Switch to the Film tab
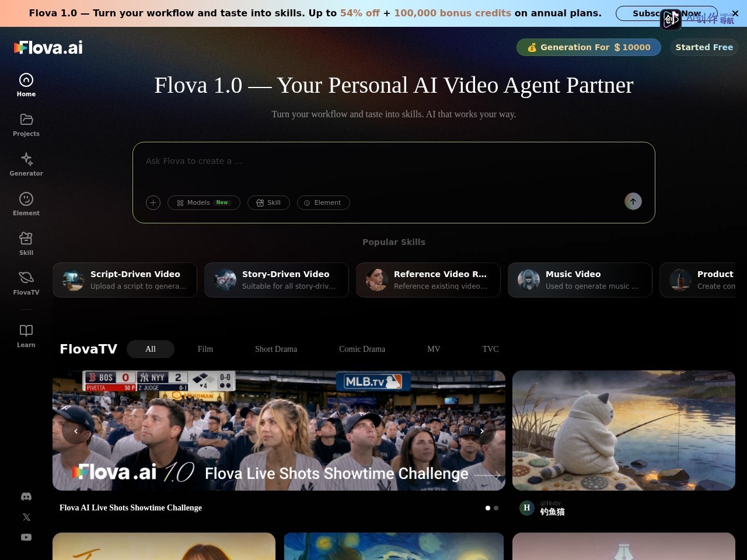 click(205, 349)
